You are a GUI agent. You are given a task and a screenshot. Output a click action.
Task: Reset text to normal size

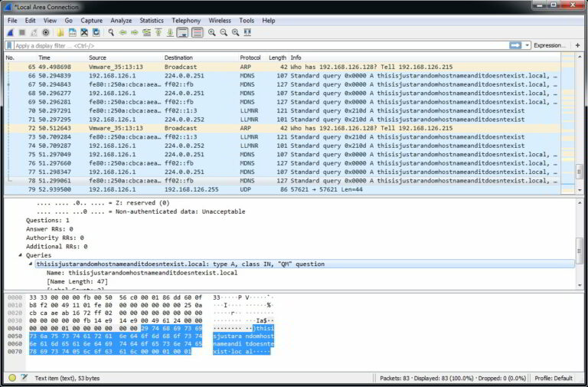[236, 33]
